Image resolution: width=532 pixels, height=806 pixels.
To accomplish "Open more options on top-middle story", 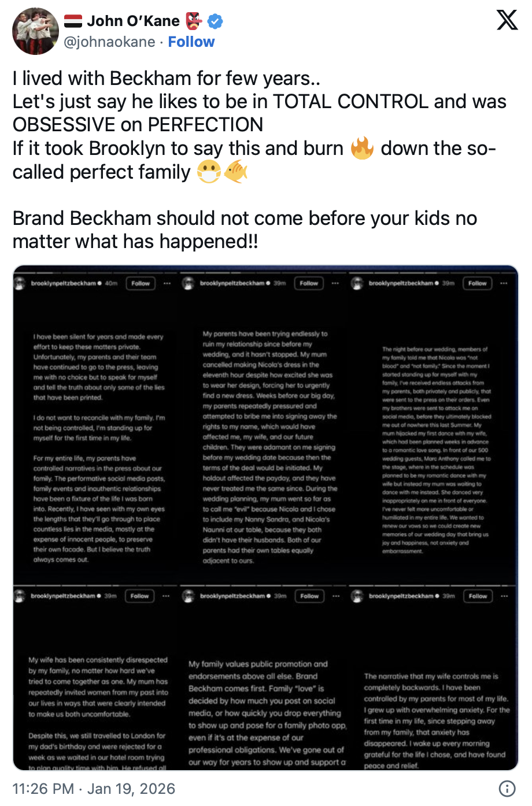I will point(335,283).
